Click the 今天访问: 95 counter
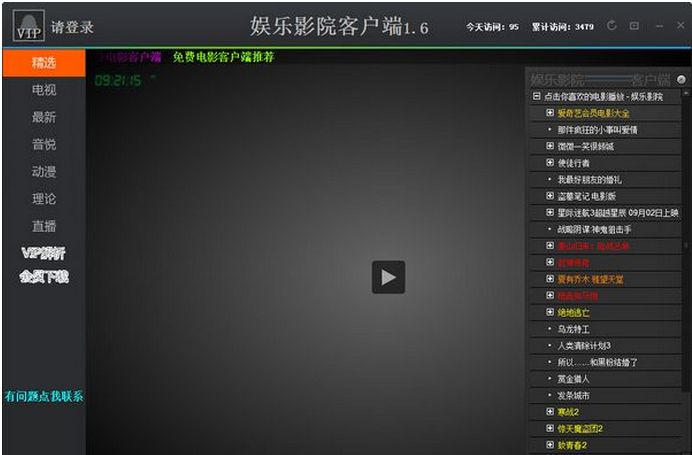692x455 pixels. pyautogui.click(x=492, y=27)
